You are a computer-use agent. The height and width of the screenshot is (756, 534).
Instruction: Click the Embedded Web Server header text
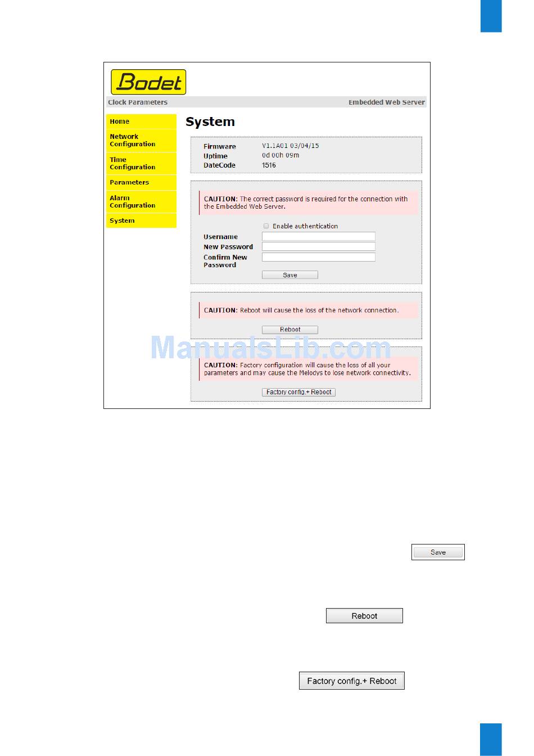(387, 102)
